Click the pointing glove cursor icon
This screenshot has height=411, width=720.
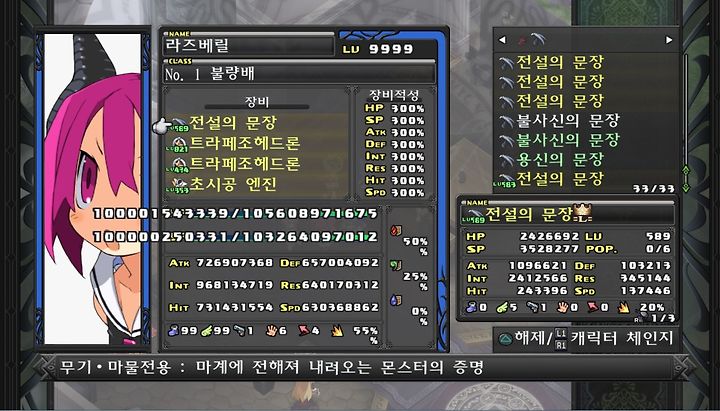161,125
